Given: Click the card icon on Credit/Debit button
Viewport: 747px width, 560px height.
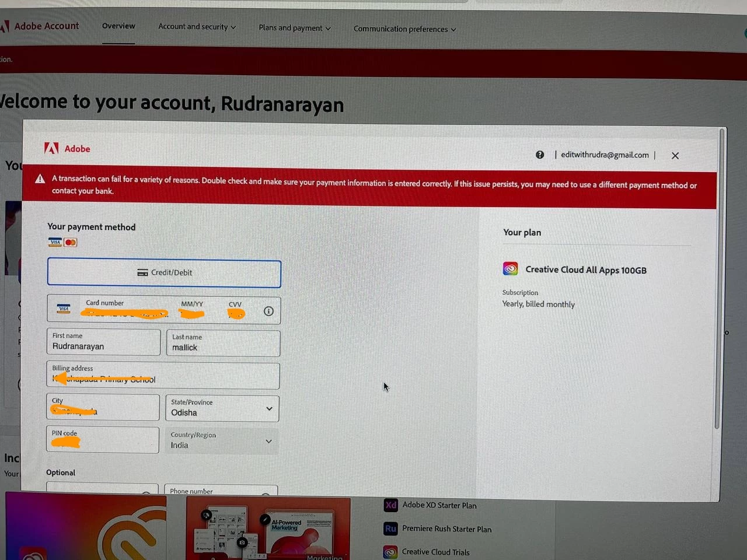Looking at the screenshot, I should point(142,272).
